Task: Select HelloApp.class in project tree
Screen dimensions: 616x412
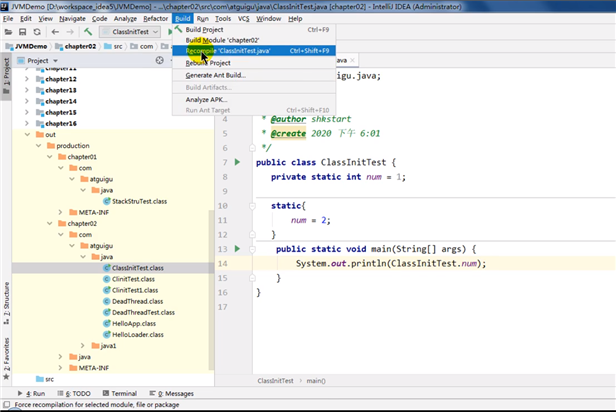Action: 134,323
